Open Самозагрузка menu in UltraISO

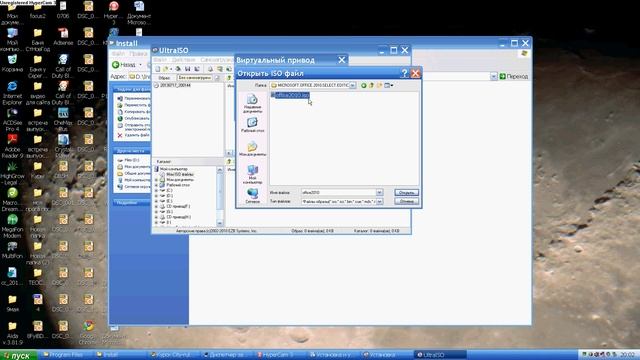point(216,60)
